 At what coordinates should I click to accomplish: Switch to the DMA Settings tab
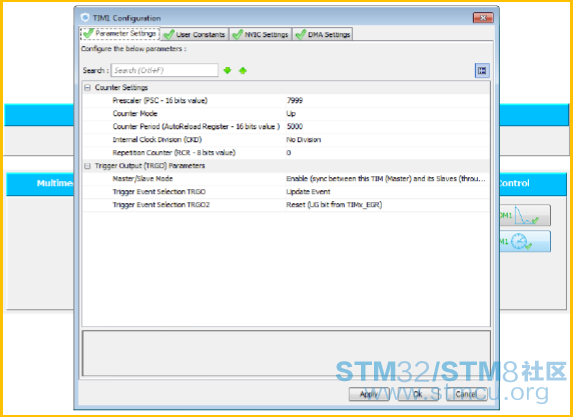pos(323,34)
